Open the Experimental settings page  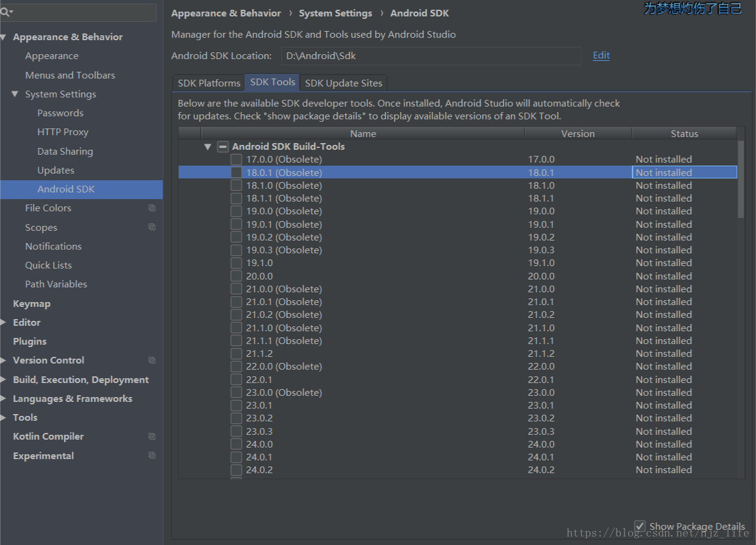[43, 455]
